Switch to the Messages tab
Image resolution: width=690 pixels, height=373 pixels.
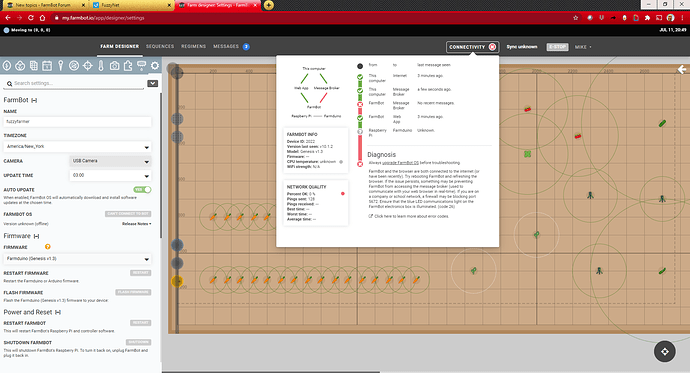[226, 46]
